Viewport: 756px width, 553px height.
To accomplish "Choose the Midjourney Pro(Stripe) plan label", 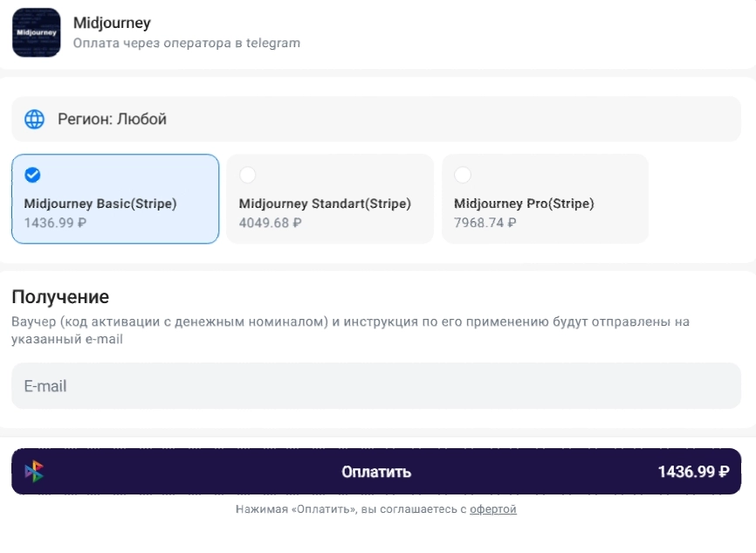I will tap(524, 204).
